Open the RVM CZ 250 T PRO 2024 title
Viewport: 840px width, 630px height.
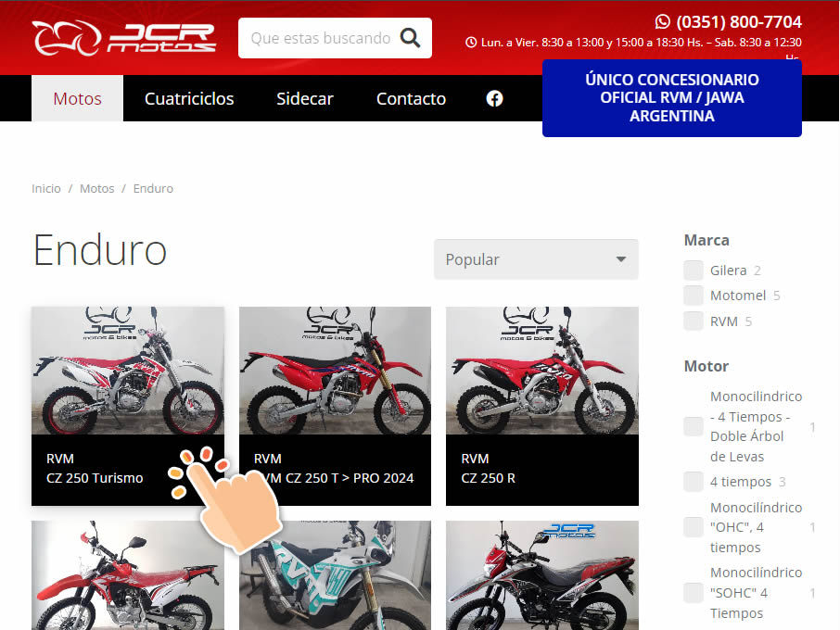coord(334,478)
